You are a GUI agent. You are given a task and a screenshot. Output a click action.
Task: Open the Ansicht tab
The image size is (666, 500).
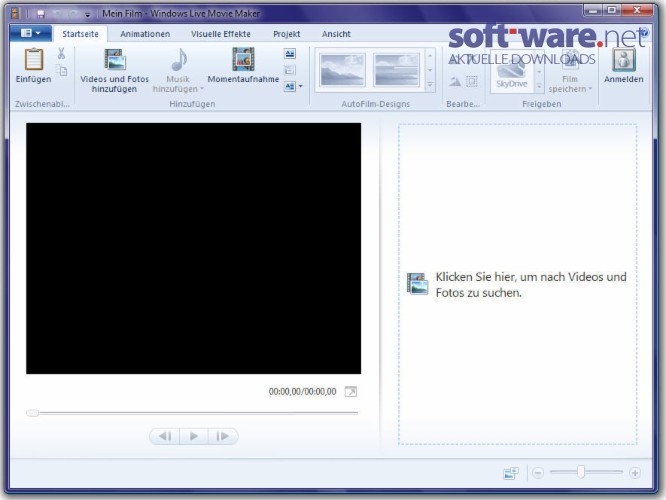(x=336, y=34)
